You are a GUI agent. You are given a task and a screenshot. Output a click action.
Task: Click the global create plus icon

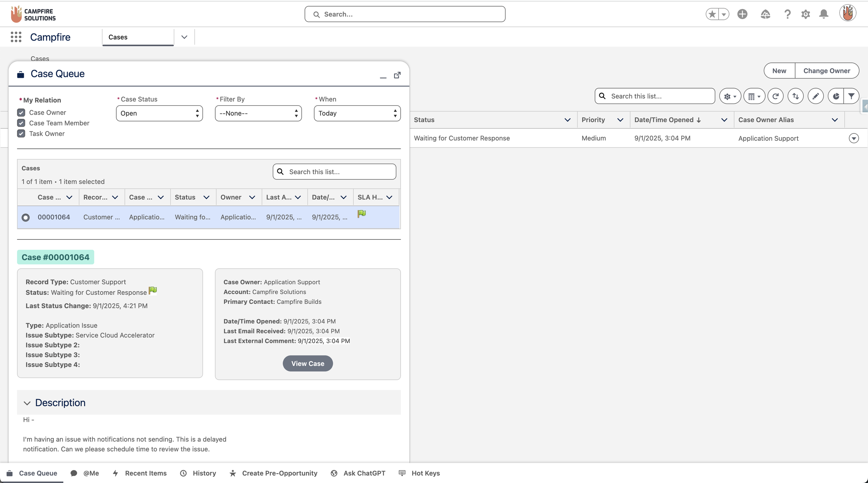[742, 14]
